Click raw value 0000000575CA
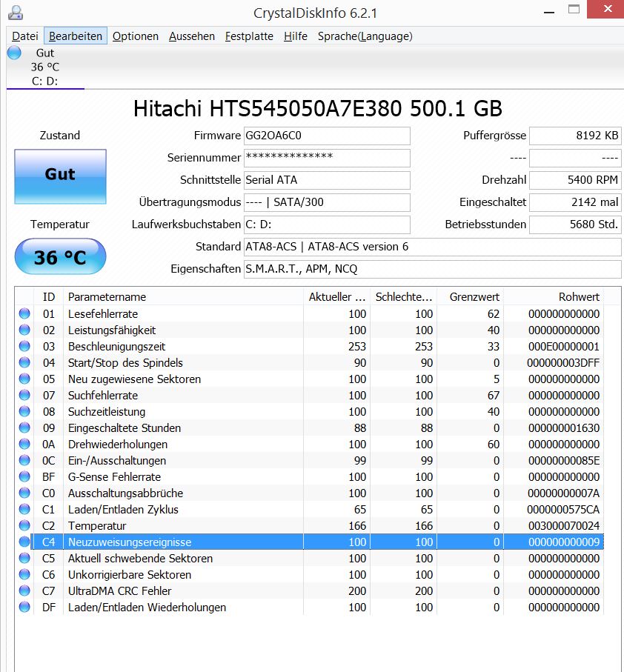624x672 pixels. 563,509
